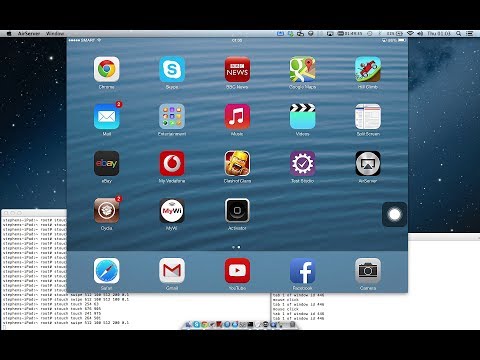
Task: Tap the AssistiveTouch floating button
Action: [x=394, y=214]
